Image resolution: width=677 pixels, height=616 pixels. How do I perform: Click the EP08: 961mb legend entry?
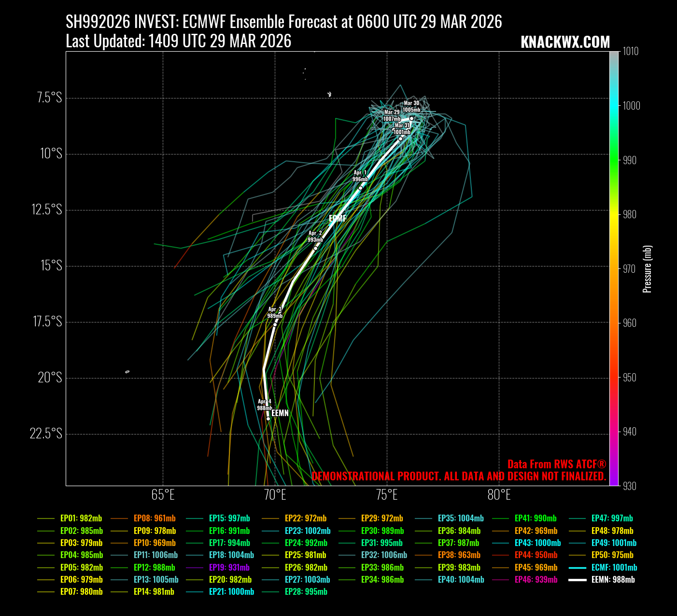[155, 518]
